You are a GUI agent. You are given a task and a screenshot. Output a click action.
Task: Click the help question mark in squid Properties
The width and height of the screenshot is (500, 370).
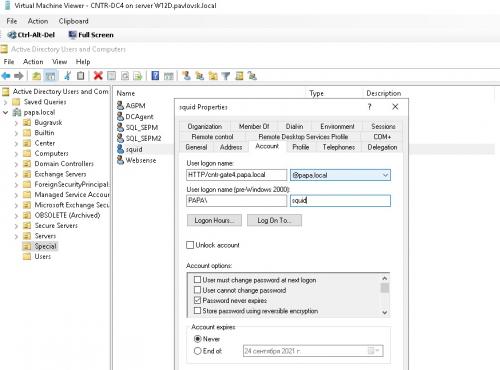369,107
